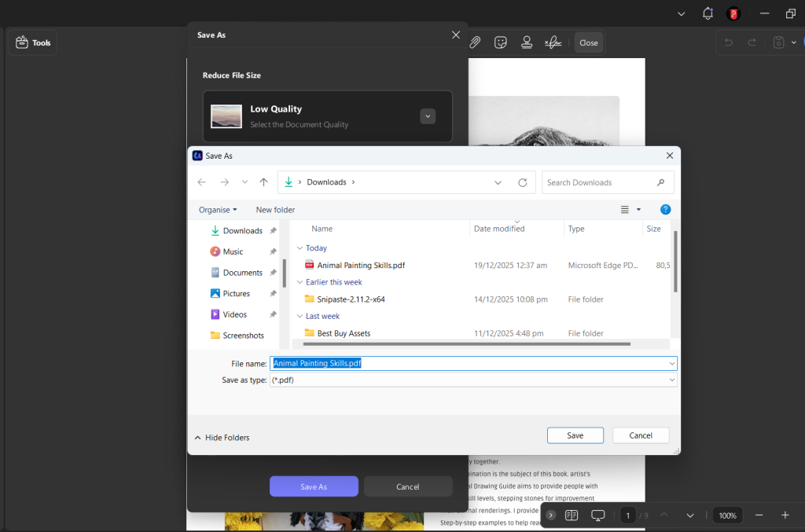Click the Save button
The height and width of the screenshot is (532, 805).
pos(575,435)
